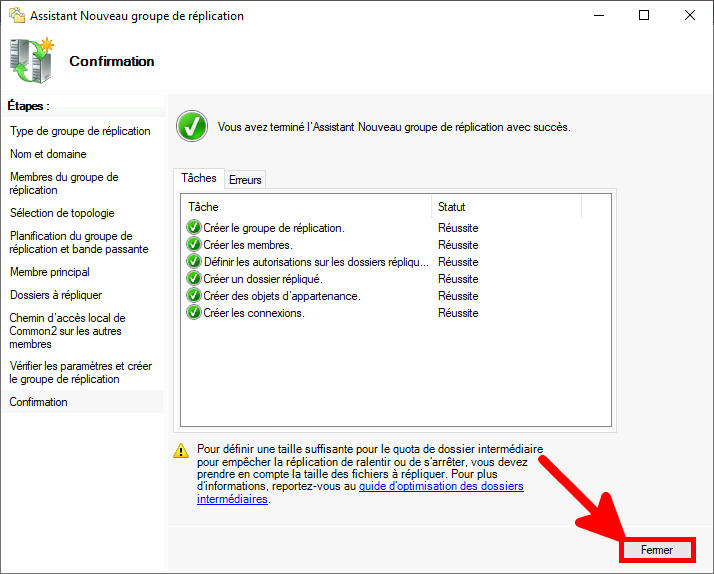Click step Vérifier les paramètres et créer

[81, 372]
